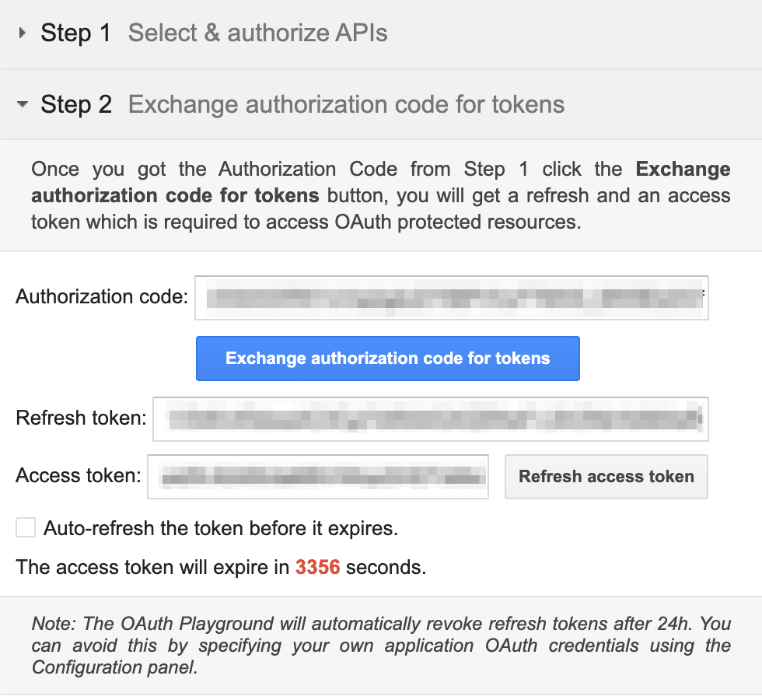Focus the Access token text box
The width and height of the screenshot is (762, 700).
point(317,476)
